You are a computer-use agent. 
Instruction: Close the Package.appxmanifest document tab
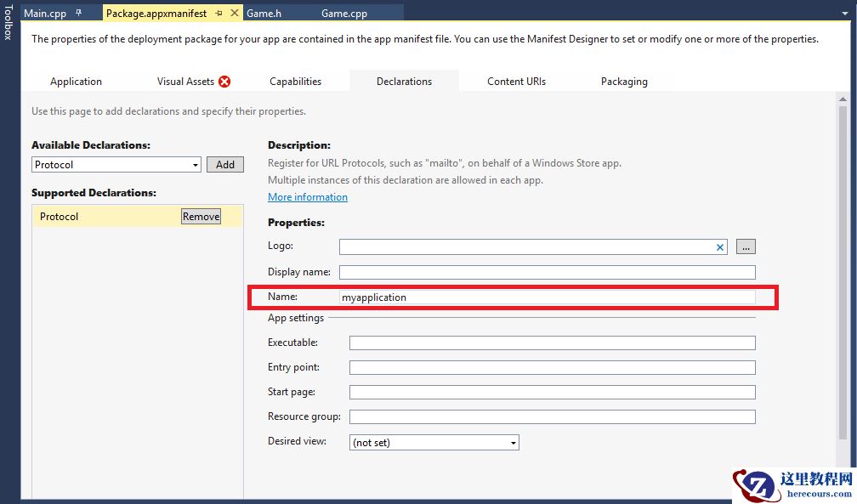[235, 14]
